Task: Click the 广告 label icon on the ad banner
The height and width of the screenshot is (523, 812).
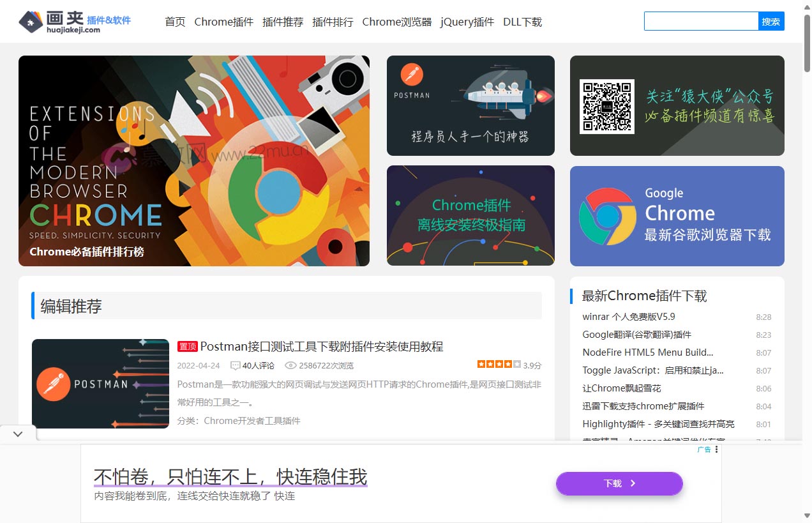Action: click(705, 449)
